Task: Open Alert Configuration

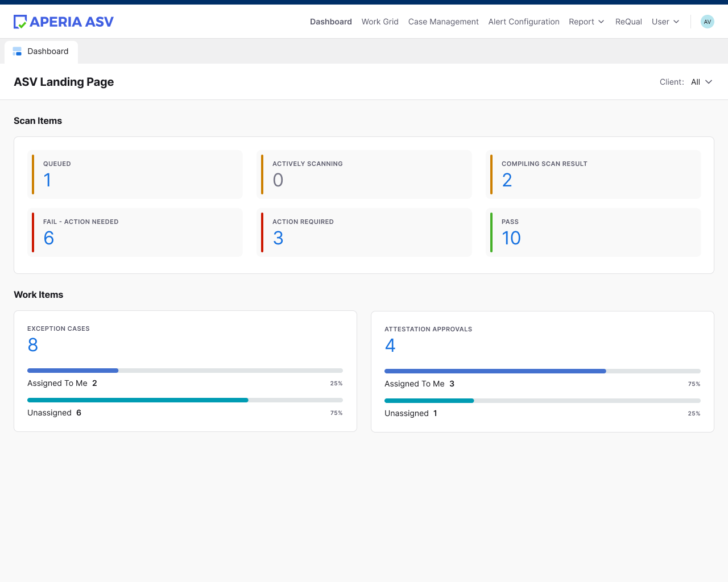Action: (x=524, y=22)
